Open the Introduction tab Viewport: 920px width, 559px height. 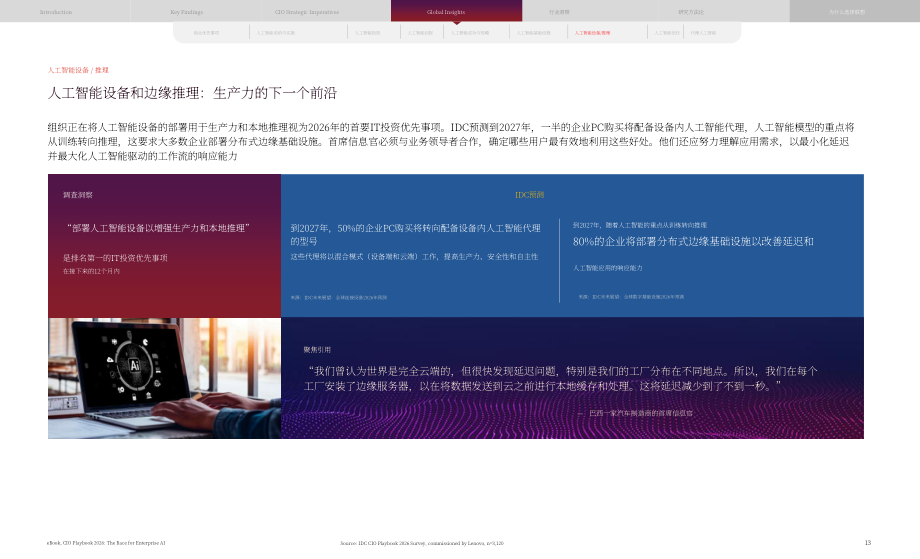pyautogui.click(x=56, y=12)
